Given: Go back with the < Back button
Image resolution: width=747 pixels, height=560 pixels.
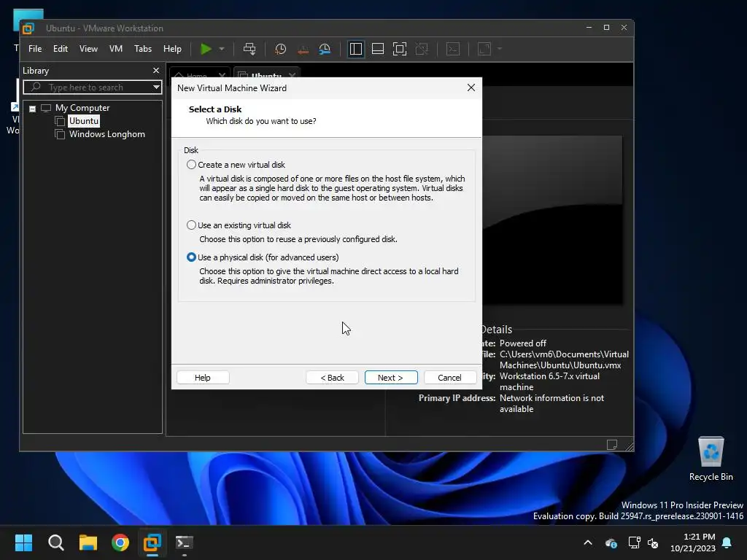Looking at the screenshot, I should [x=332, y=378].
